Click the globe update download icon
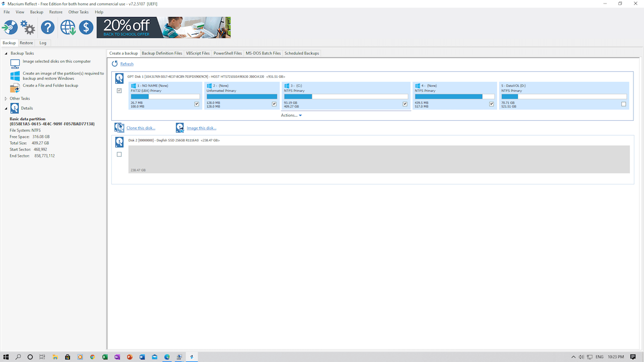644x362 pixels. 68,28
